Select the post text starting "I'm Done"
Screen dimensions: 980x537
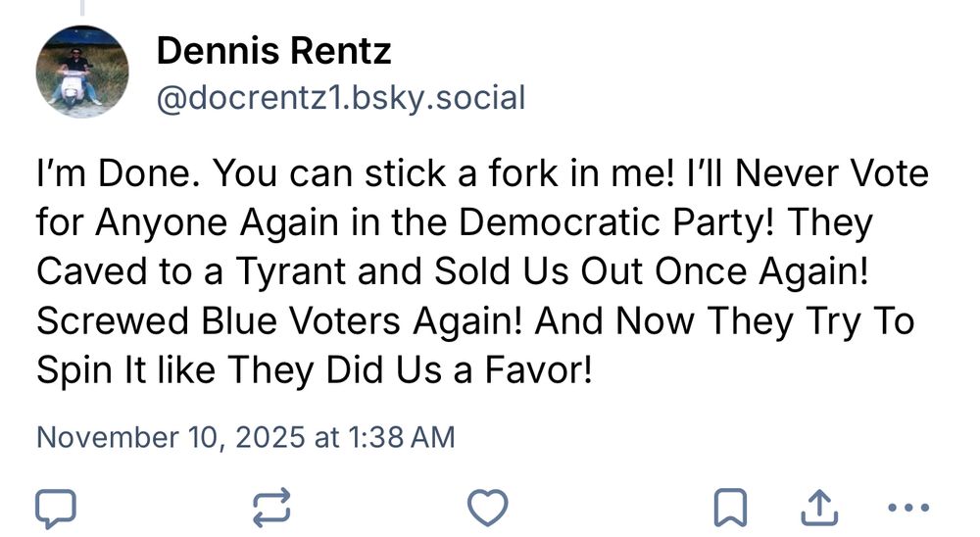[480, 272]
